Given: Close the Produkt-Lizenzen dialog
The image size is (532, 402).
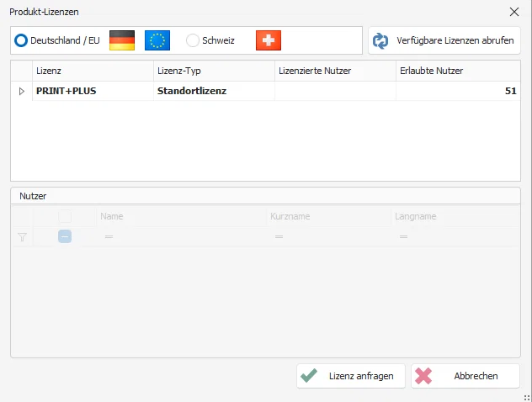Looking at the screenshot, I should coord(514,12).
